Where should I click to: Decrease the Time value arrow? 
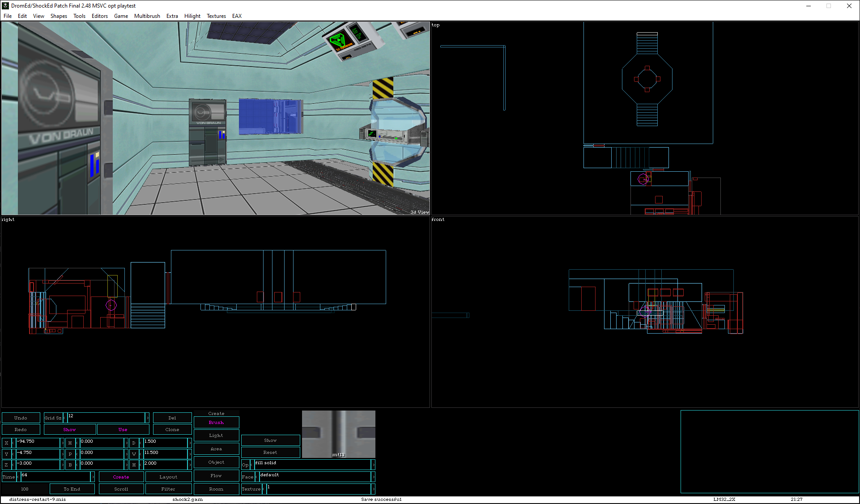pyautogui.click(x=18, y=477)
